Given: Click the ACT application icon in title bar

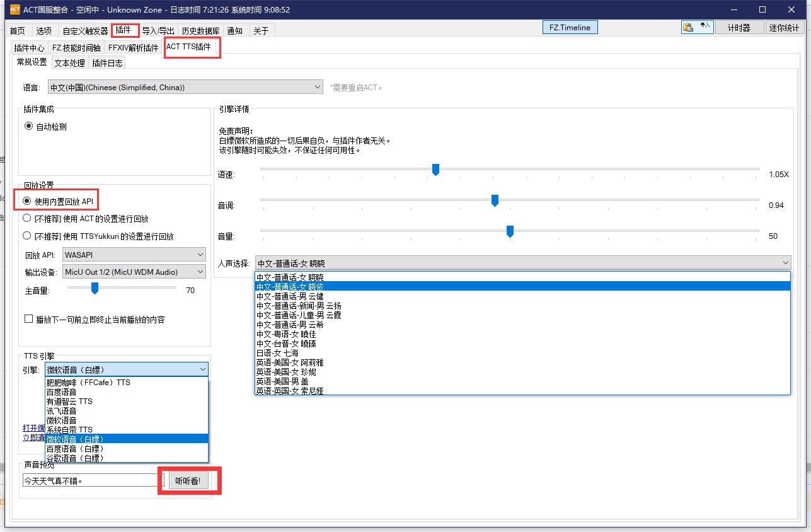Looking at the screenshot, I should pyautogui.click(x=14, y=9).
